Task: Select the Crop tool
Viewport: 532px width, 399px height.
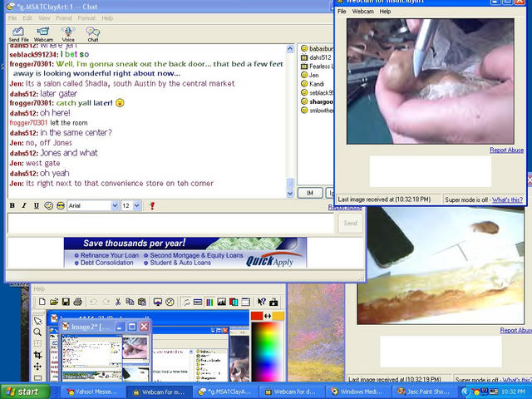Action: point(37,355)
